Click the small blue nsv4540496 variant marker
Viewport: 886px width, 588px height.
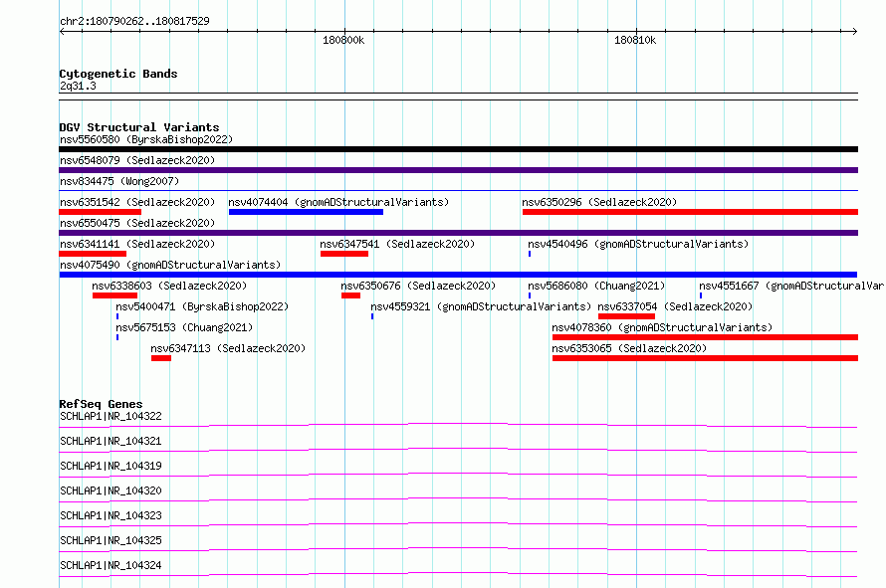530,254
